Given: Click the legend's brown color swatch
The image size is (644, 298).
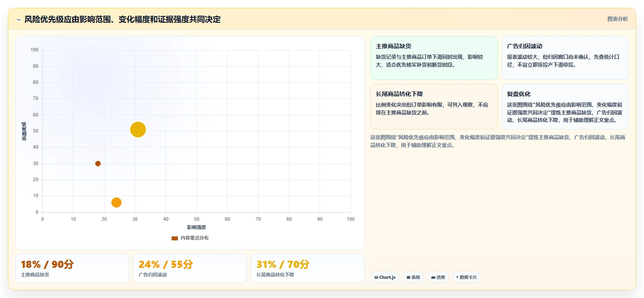Looking at the screenshot, I should coord(175,238).
